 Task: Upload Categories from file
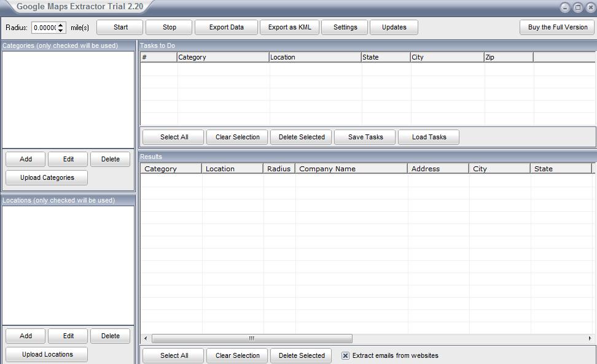(47, 177)
